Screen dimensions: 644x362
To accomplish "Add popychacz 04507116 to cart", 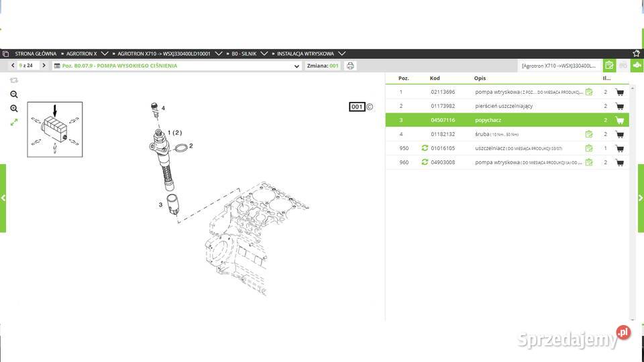I will (x=619, y=120).
